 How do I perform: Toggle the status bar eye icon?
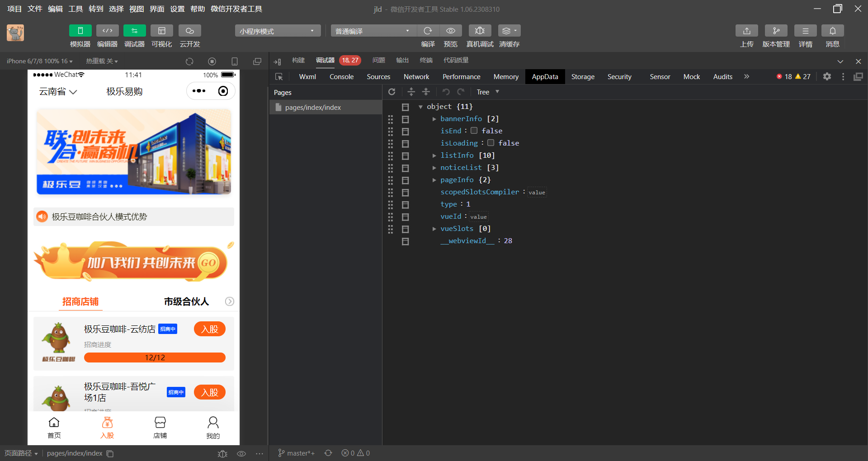tap(241, 453)
